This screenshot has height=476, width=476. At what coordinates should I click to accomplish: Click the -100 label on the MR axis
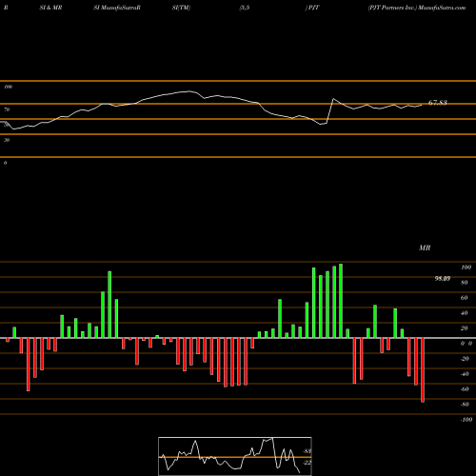[x=466, y=420]
